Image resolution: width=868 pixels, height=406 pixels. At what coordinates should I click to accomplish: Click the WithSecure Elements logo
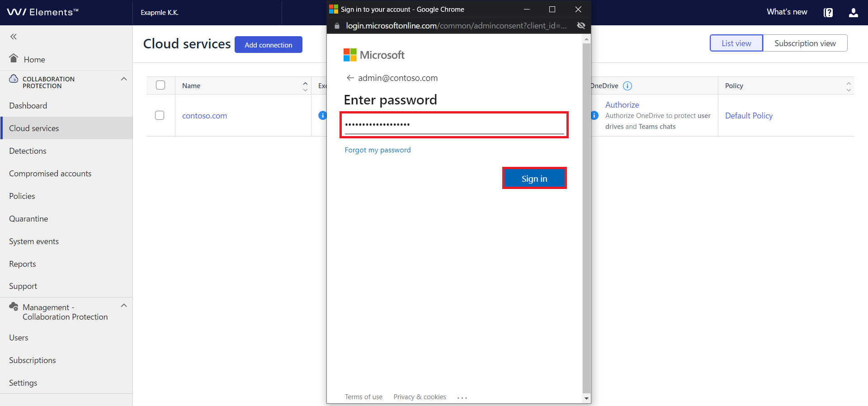[42, 12]
